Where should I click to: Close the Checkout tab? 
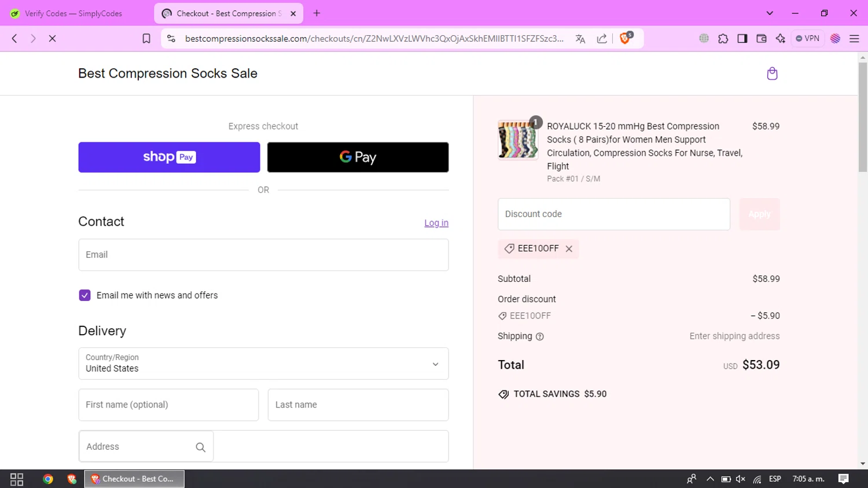[x=293, y=13]
